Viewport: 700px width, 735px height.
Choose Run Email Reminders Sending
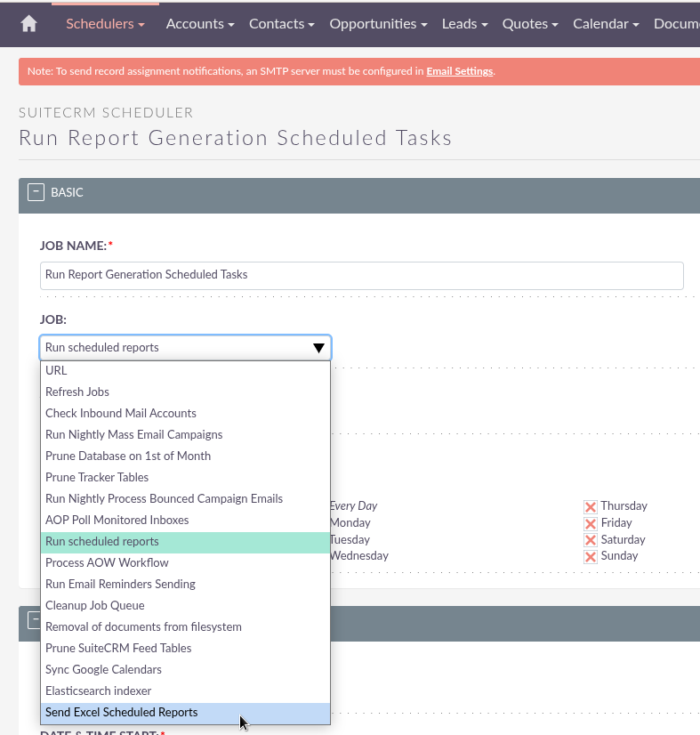[185, 584]
